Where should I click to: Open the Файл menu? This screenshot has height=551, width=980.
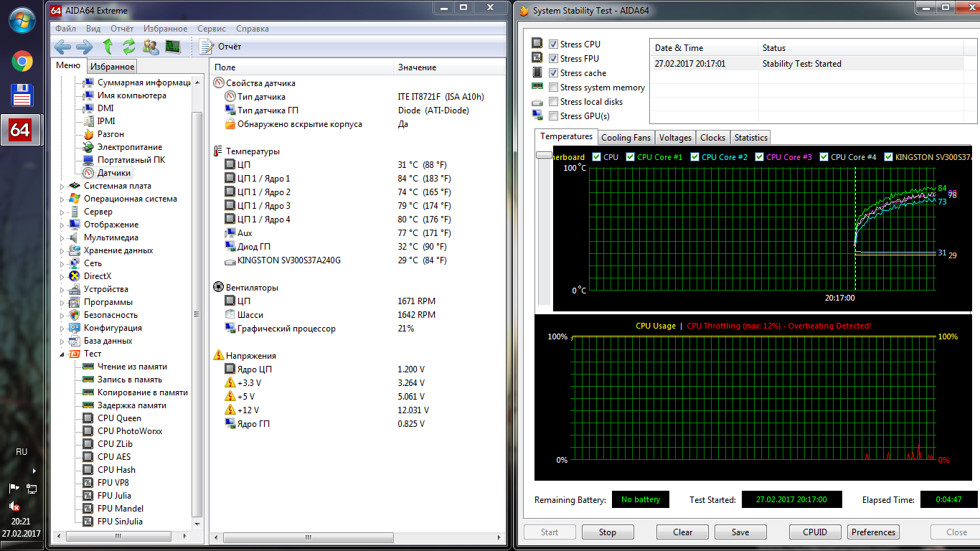(65, 29)
